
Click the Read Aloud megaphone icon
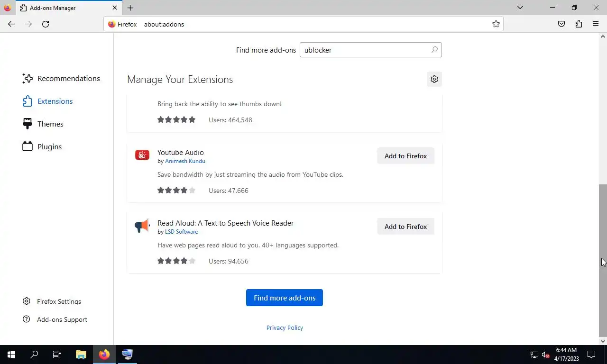click(x=142, y=226)
